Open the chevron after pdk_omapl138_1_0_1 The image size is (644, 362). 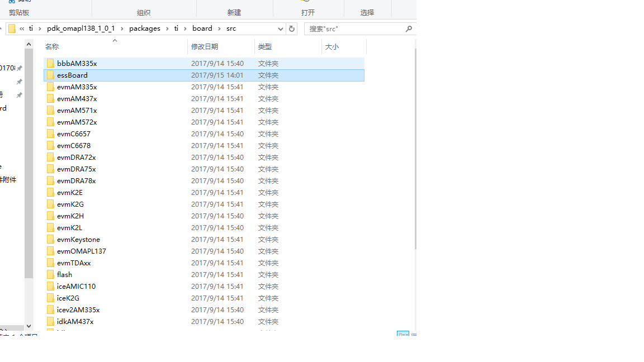tap(122, 28)
